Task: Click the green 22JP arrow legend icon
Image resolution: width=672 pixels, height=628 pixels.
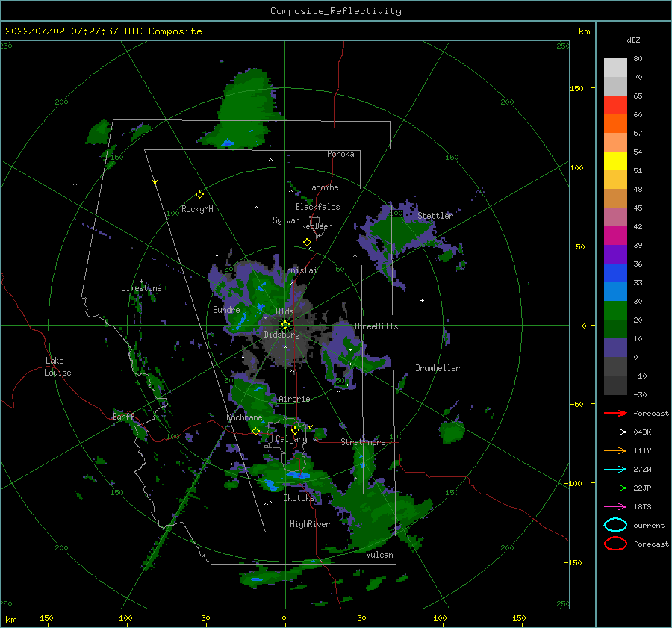Action: tap(615, 488)
